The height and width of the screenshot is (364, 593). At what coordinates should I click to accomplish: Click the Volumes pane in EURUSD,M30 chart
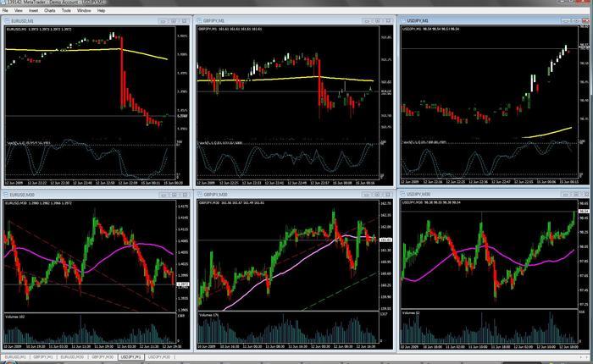[90, 328]
